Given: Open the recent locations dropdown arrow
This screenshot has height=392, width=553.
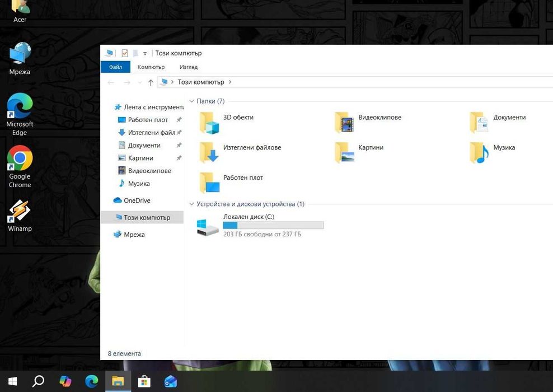Looking at the screenshot, I should click(140, 82).
